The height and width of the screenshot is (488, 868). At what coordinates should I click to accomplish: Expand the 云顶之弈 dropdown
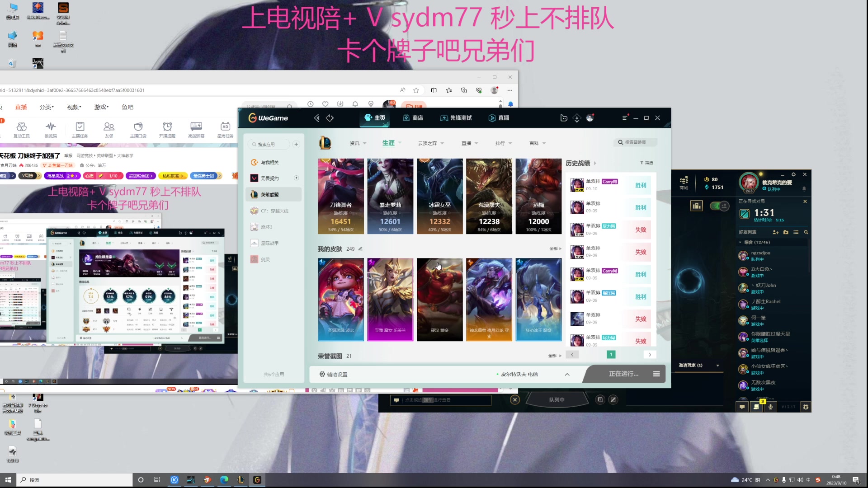(429, 143)
